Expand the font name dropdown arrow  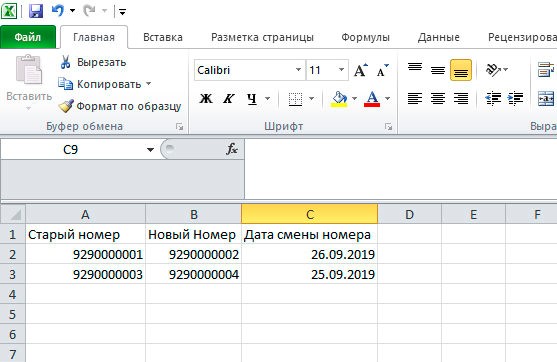tap(299, 70)
